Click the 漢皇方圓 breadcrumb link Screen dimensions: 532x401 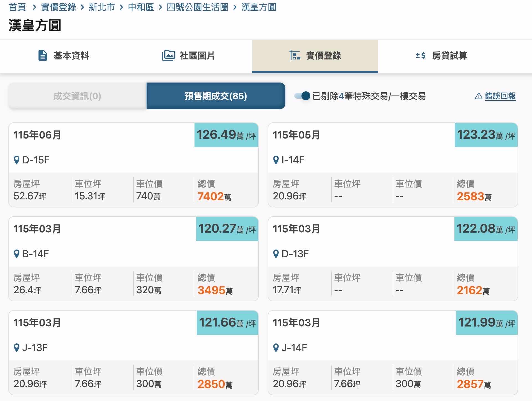point(259,7)
